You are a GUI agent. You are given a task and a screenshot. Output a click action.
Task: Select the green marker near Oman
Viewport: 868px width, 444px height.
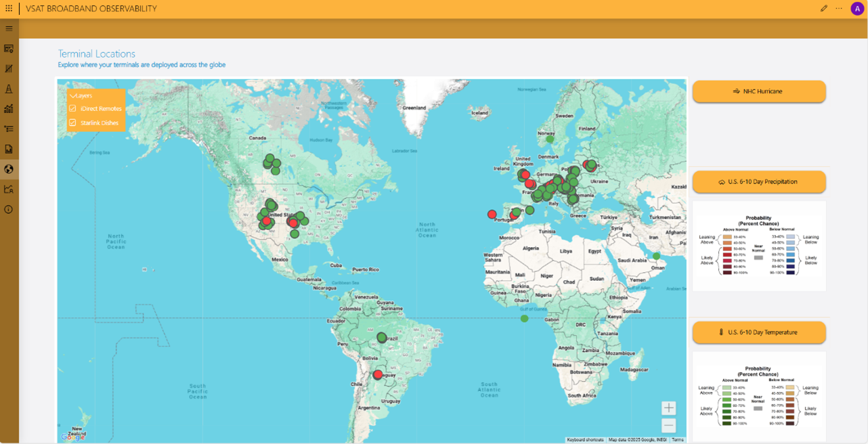[x=655, y=256]
